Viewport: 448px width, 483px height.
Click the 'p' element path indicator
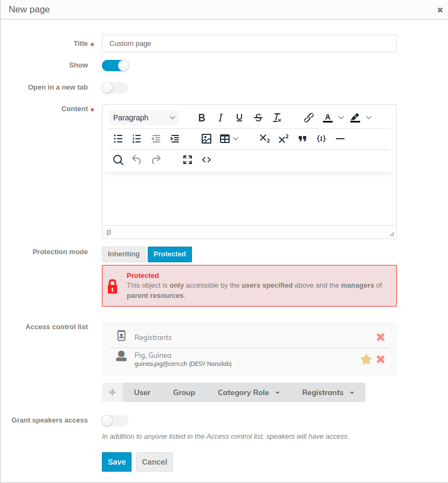pyautogui.click(x=108, y=232)
